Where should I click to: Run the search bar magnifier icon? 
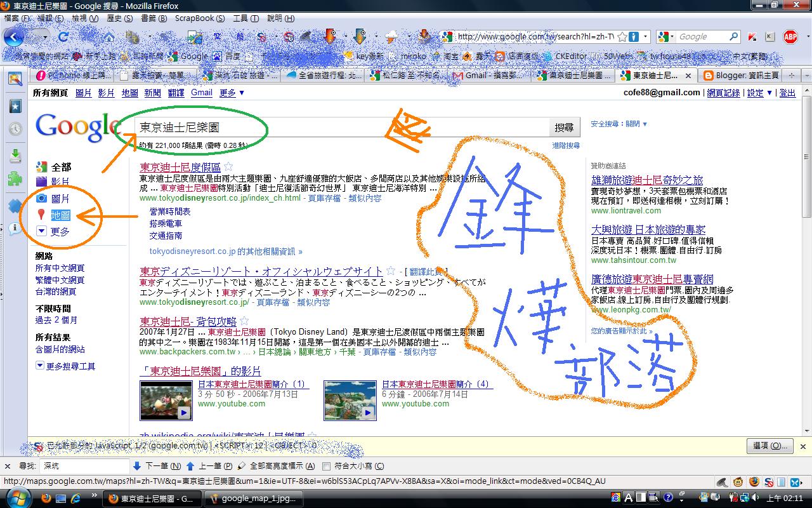pyautogui.click(x=735, y=37)
